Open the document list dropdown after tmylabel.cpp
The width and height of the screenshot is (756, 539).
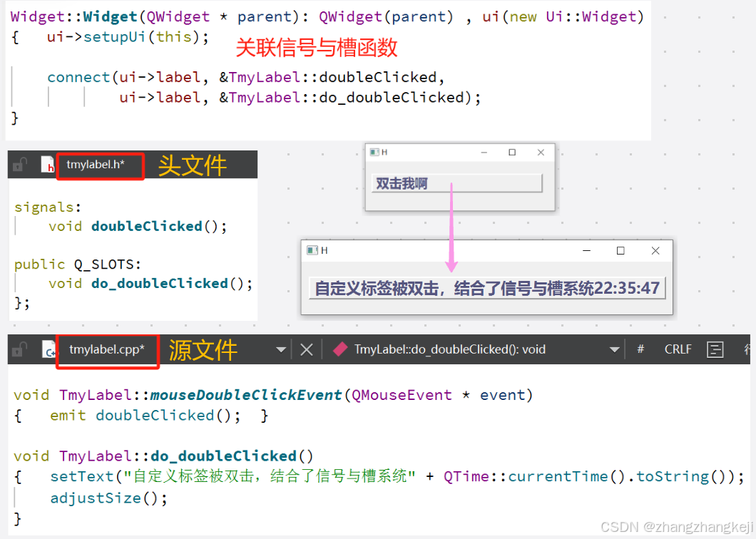281,350
